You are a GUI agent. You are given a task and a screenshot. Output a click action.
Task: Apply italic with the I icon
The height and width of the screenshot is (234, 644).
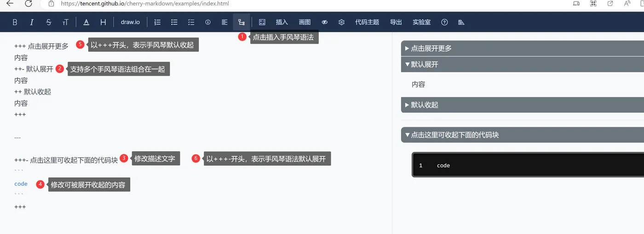(x=32, y=22)
